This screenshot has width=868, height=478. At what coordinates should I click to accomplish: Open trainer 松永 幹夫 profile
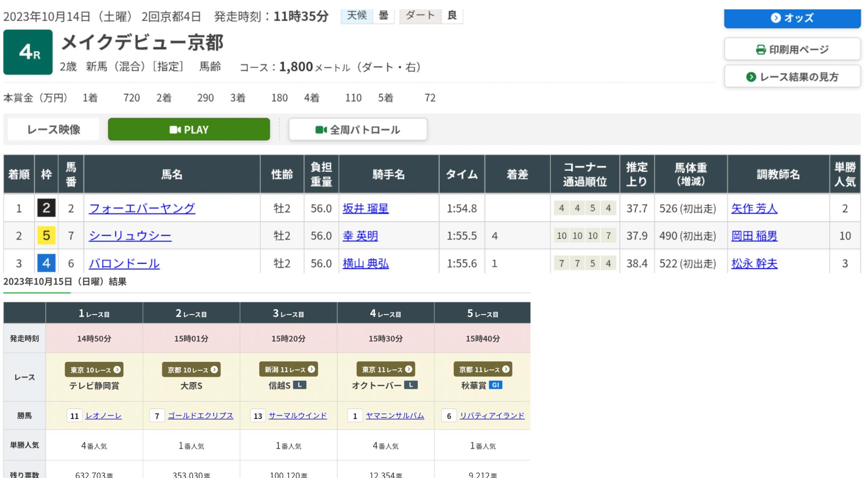pos(754,263)
